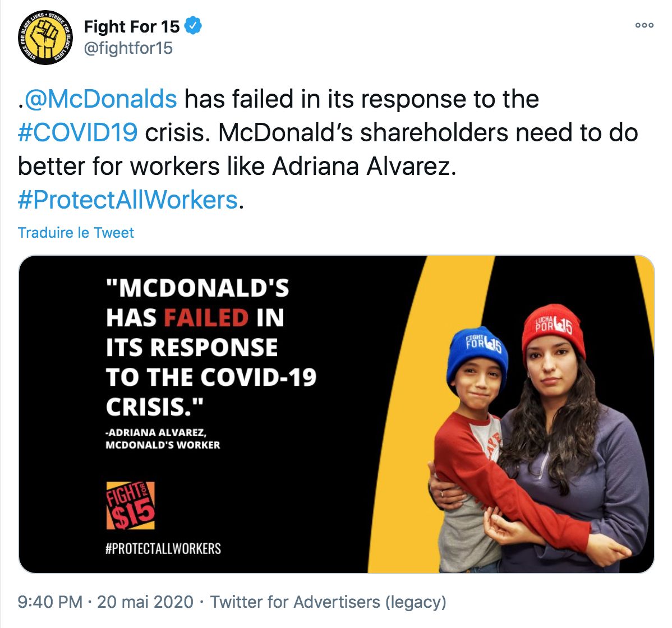Click the blue verified badge
Image resolution: width=672 pixels, height=628 pixels.
193,26
